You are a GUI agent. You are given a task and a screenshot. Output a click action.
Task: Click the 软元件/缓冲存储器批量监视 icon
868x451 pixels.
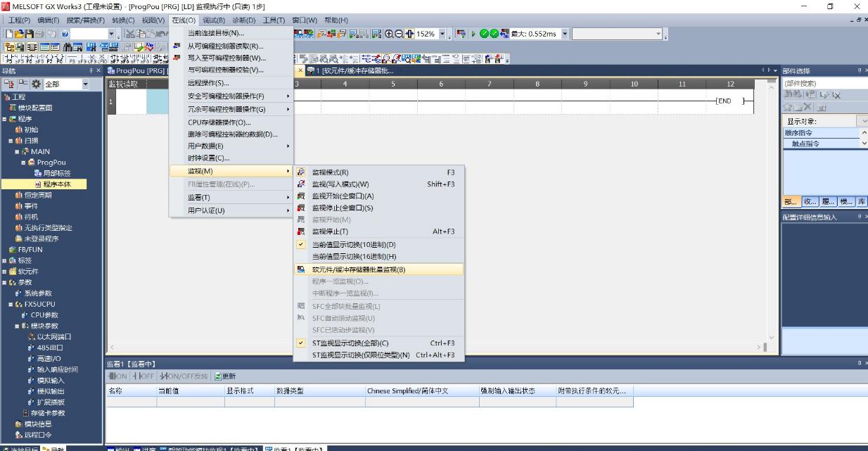tap(302, 269)
